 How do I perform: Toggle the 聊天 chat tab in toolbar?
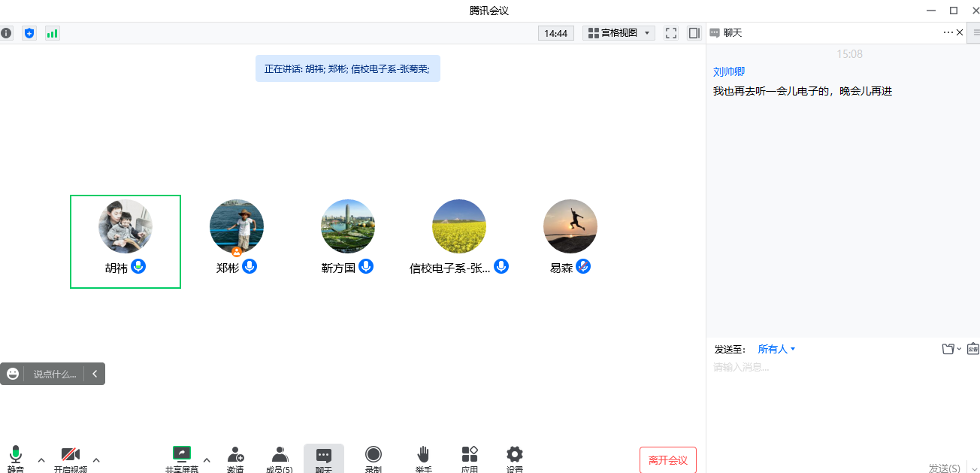(324, 457)
